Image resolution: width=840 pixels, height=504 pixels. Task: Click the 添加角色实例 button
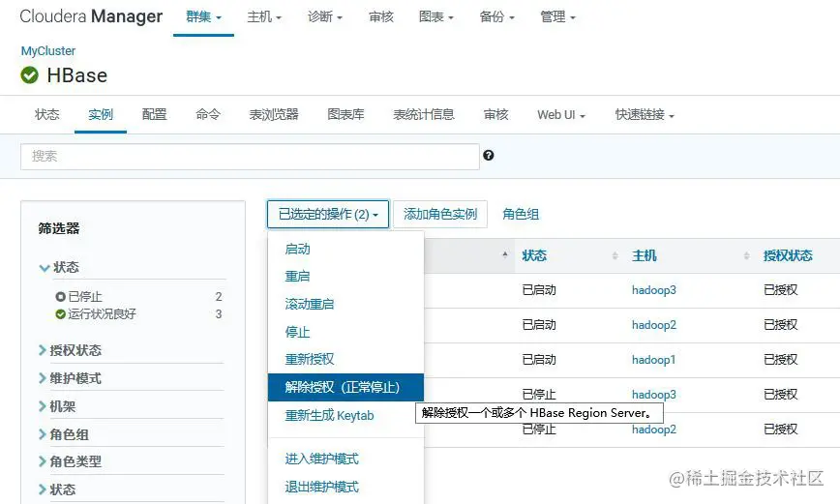pyautogui.click(x=439, y=215)
